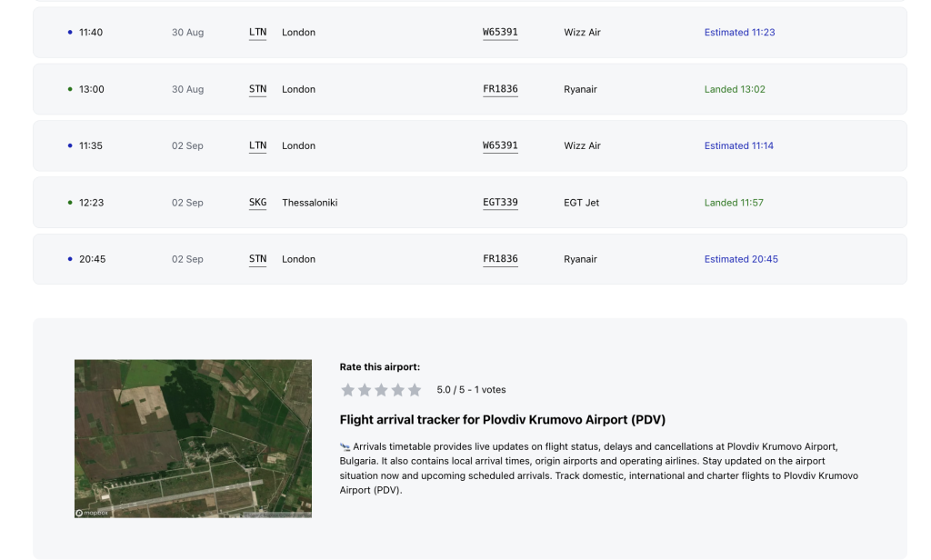The height and width of the screenshot is (560, 931).
Task: Click the Flight arrival tracker heading
Action: click(x=502, y=420)
